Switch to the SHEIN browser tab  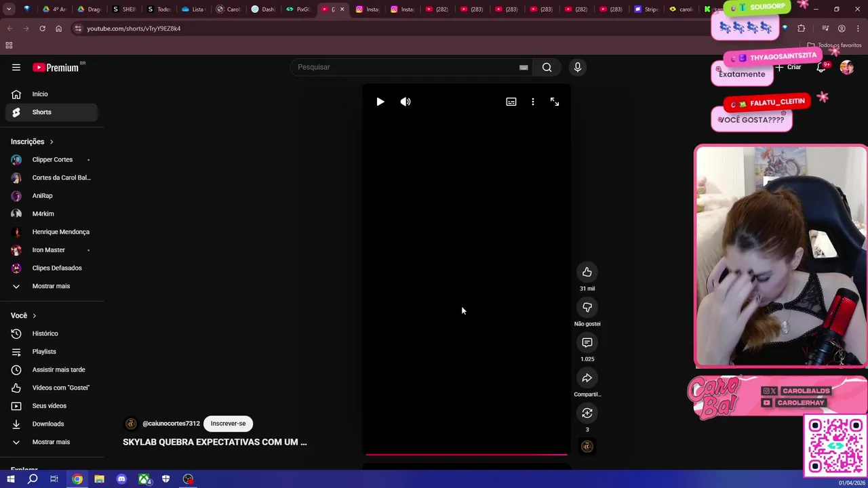point(124,9)
